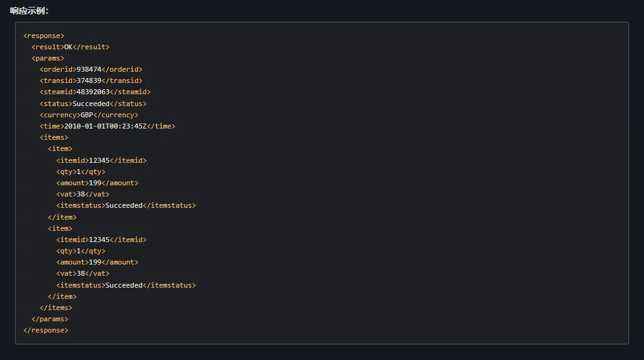
Task: Click the first item's itemid 12345 line
Action: pos(101,160)
